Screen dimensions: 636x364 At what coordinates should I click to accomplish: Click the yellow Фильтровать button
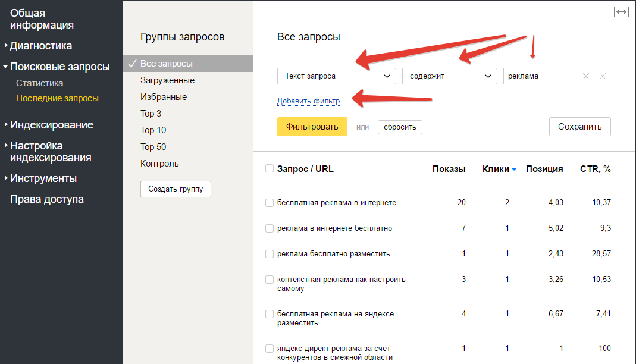(312, 127)
